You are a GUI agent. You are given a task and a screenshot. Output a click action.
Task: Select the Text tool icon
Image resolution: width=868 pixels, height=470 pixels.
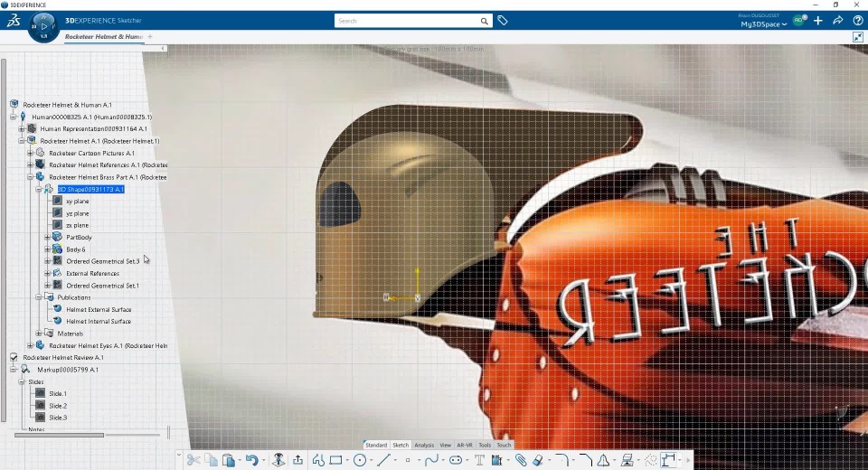click(479, 460)
